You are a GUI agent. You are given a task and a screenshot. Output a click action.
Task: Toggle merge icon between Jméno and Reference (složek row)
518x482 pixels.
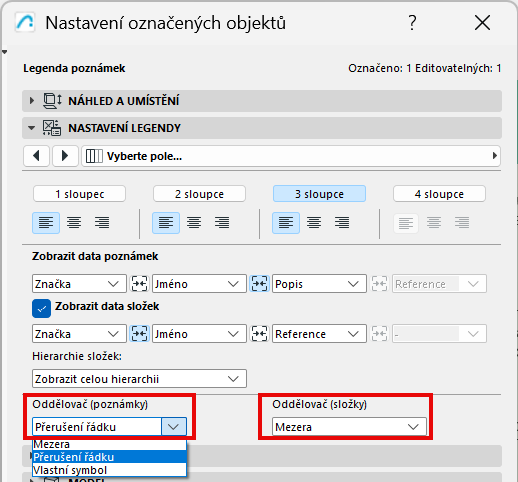259,334
